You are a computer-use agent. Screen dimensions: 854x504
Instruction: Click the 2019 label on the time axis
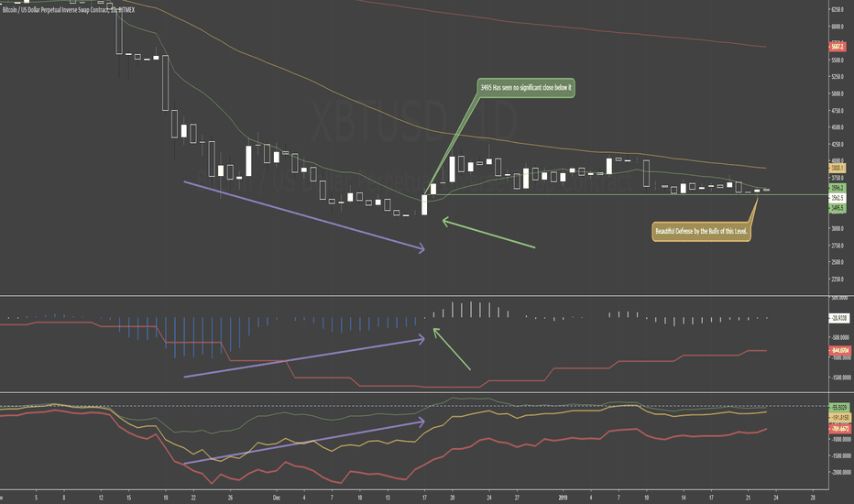point(564,498)
